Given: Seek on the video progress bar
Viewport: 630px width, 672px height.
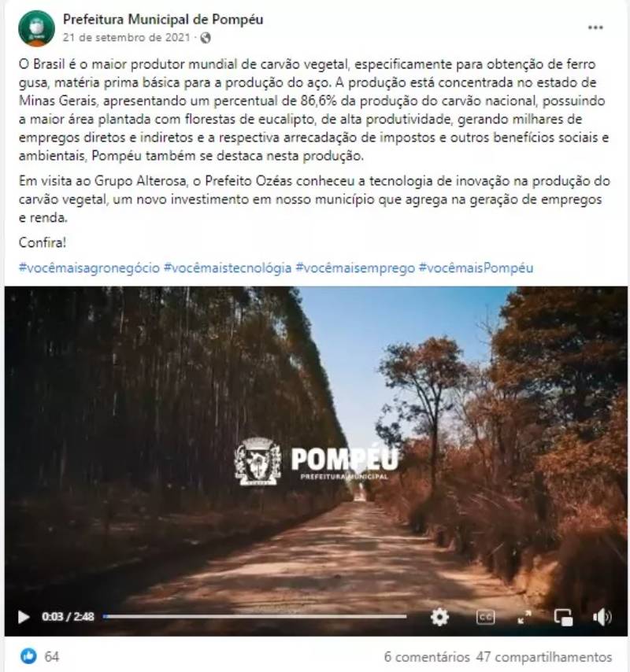Looking at the screenshot, I should pos(254,617).
